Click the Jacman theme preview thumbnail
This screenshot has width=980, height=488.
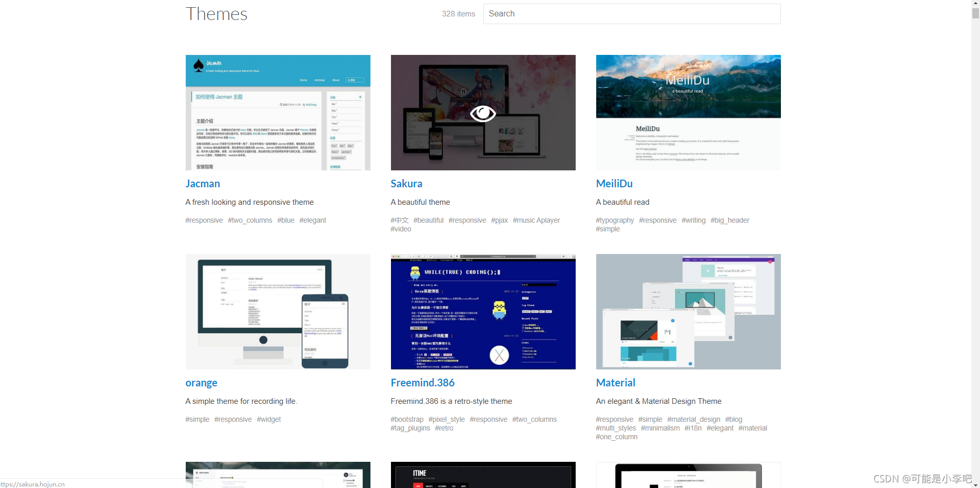coord(278,112)
